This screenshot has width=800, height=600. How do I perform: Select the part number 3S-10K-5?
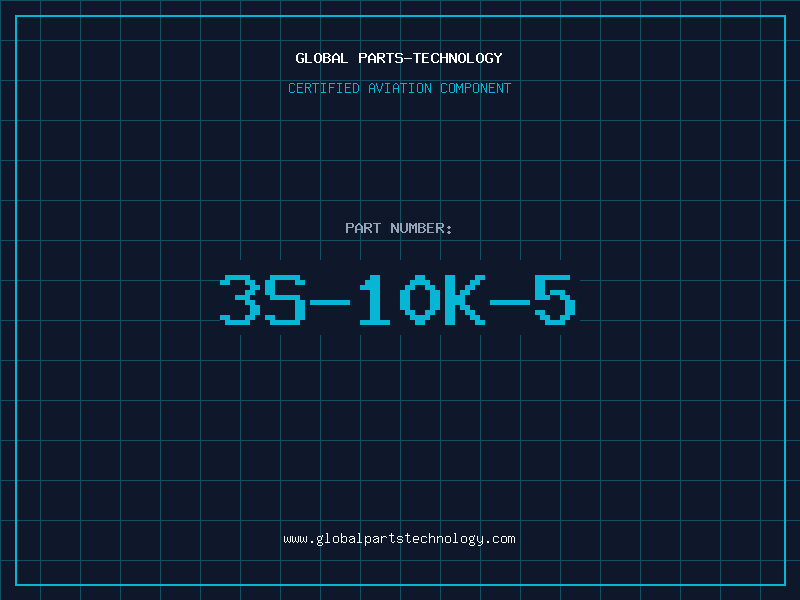pos(398,299)
